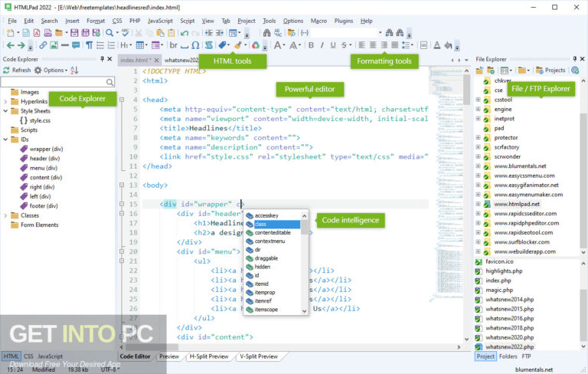Switch to the V-Split Preview tab
This screenshot has width=588, height=374.
click(x=259, y=356)
